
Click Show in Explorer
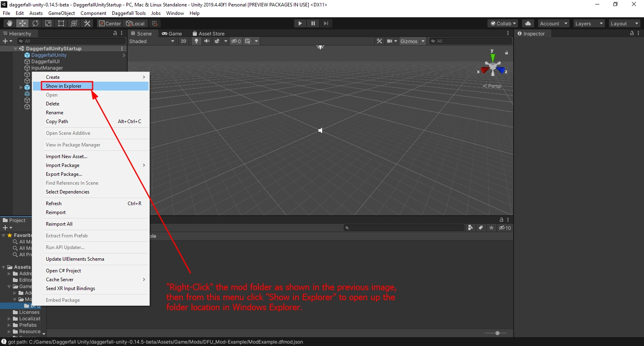coord(91,86)
